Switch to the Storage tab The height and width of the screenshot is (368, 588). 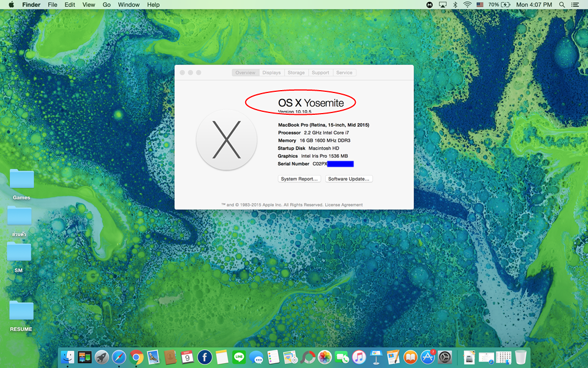point(296,72)
